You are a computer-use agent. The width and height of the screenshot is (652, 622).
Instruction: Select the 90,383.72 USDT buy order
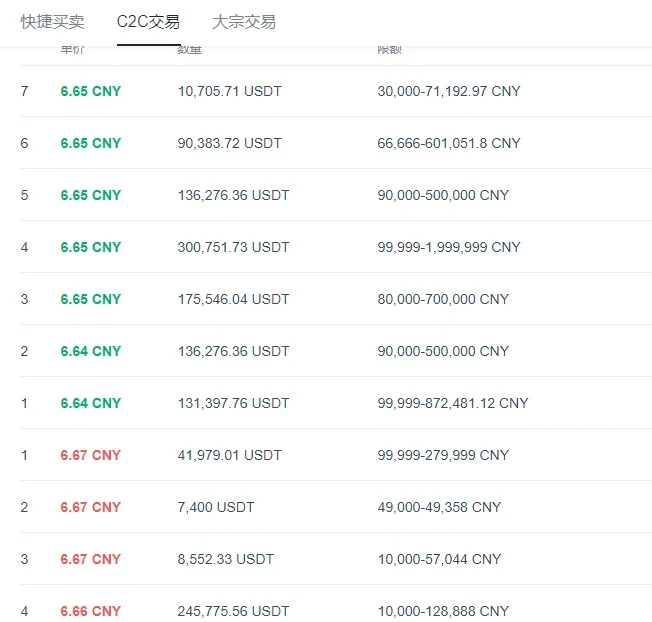tap(229, 143)
